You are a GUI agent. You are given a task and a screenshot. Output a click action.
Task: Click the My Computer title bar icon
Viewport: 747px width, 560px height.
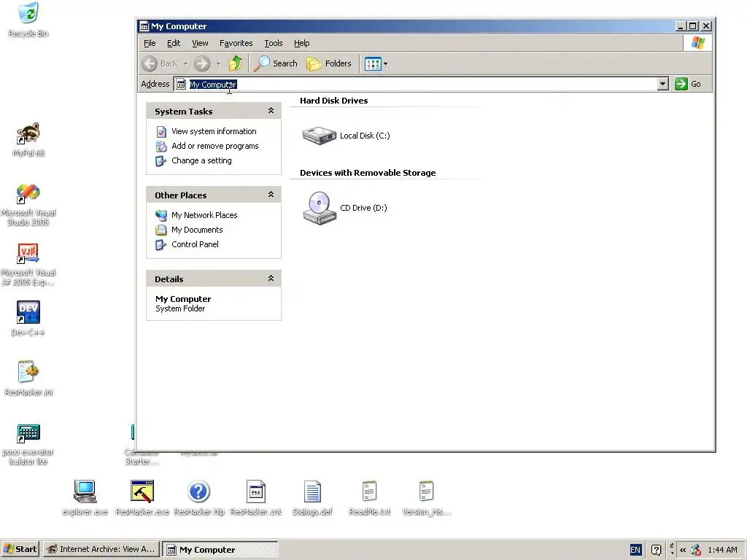144,26
